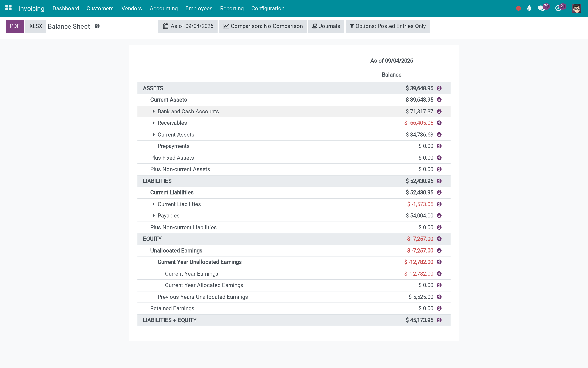This screenshot has height=368, width=588.
Task: Export the report with PDF button
Action: coord(15,26)
